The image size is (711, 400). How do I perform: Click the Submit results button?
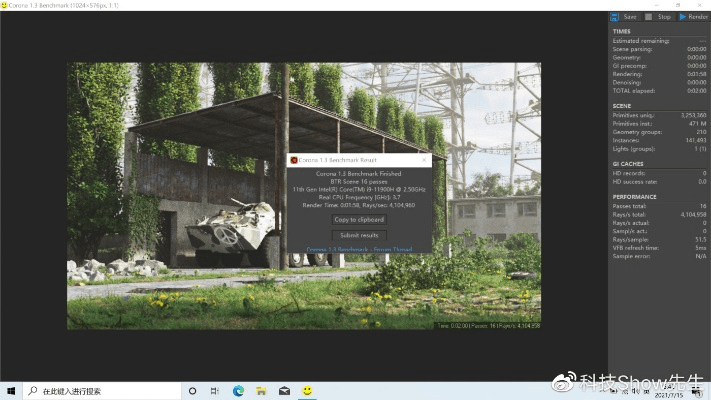click(358, 235)
